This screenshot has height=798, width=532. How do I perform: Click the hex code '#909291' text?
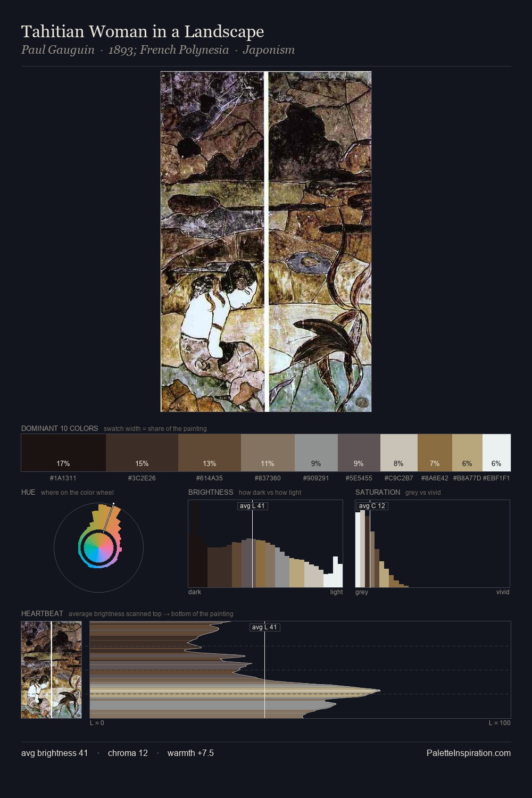[x=316, y=478]
